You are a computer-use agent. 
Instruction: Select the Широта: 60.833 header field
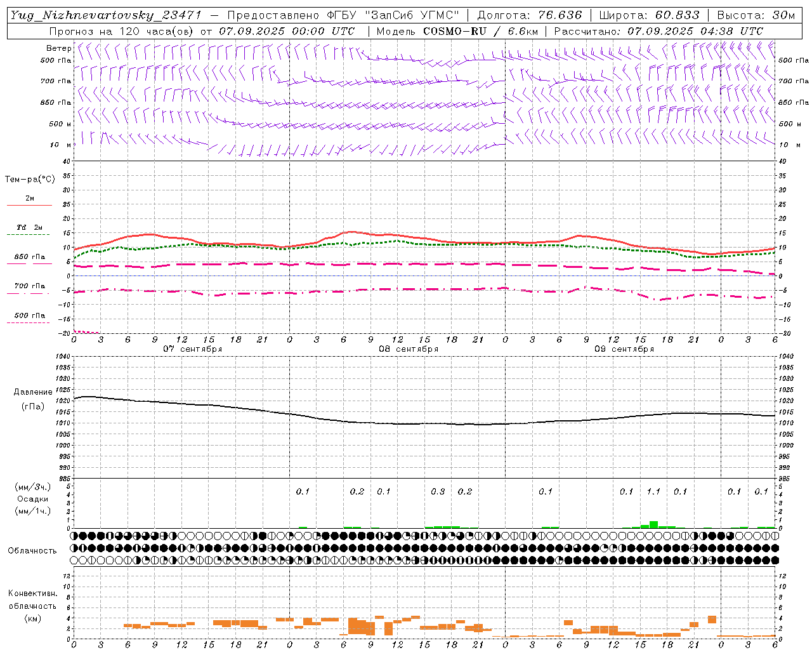click(650, 15)
